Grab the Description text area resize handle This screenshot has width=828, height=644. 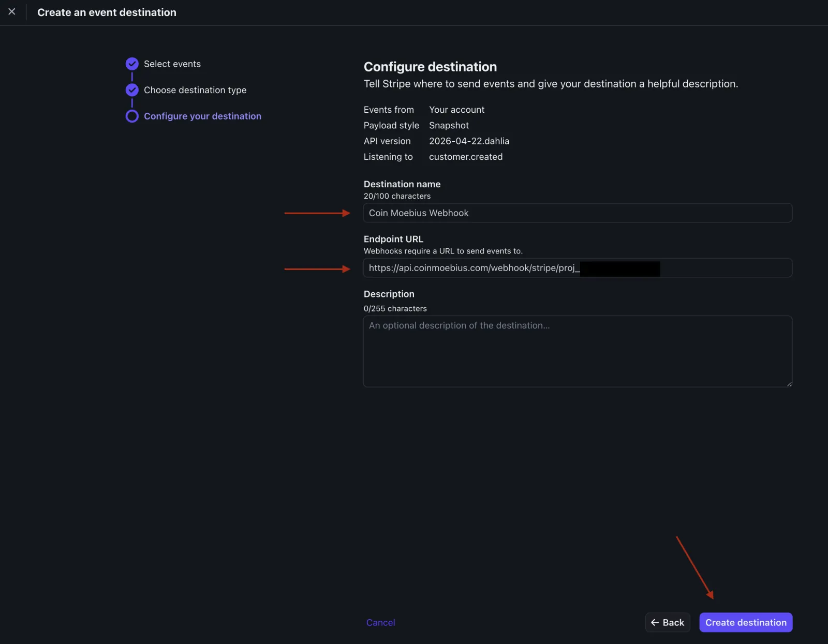(789, 384)
